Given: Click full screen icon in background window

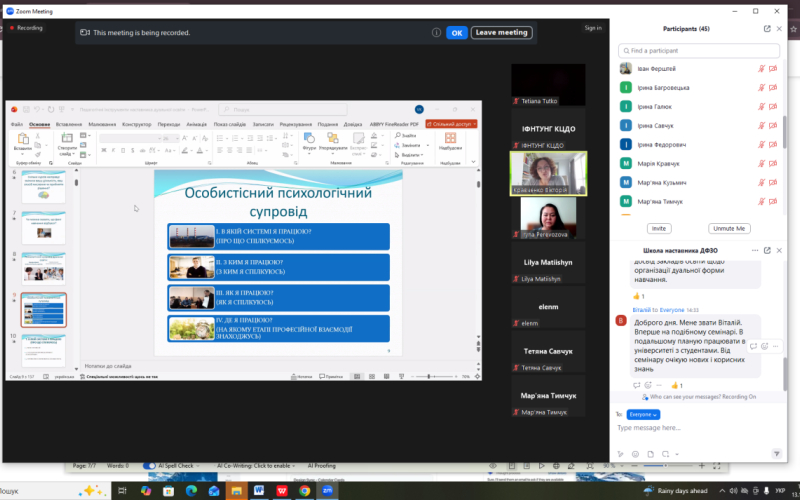Looking at the screenshot, I should coord(716,466).
